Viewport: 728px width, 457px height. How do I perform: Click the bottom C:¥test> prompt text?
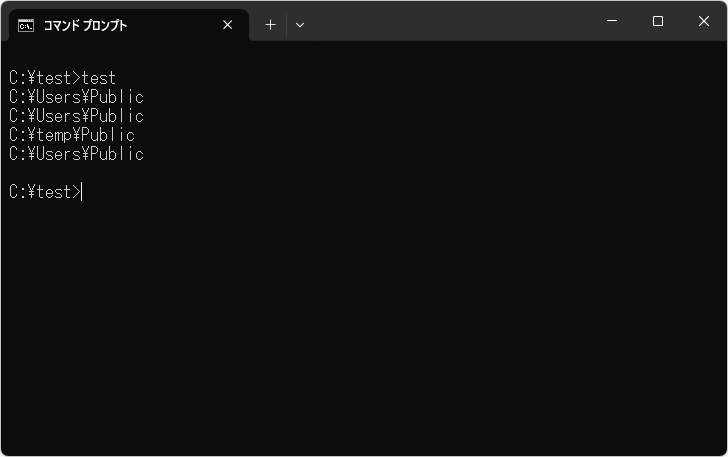tap(44, 192)
